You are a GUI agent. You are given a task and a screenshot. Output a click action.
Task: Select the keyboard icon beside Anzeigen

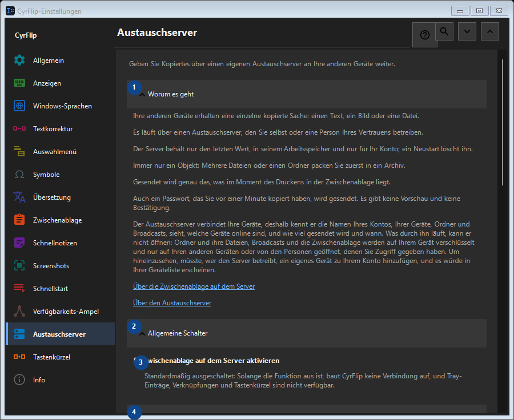[x=19, y=83]
